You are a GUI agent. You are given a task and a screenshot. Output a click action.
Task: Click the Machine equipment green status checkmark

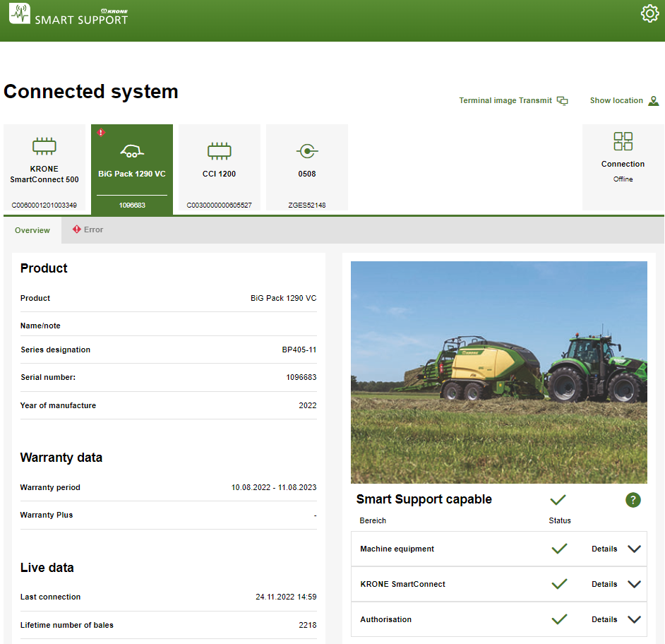559,549
